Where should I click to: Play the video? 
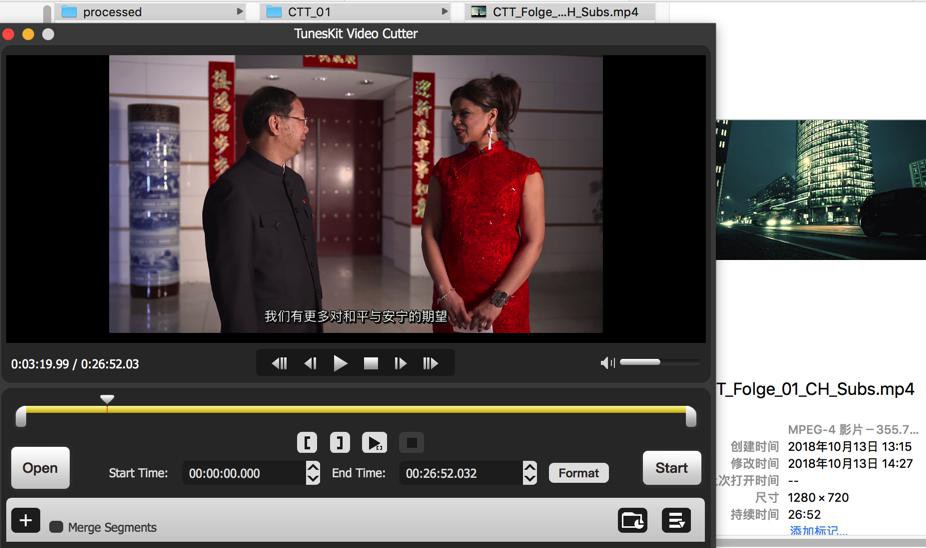(x=340, y=363)
